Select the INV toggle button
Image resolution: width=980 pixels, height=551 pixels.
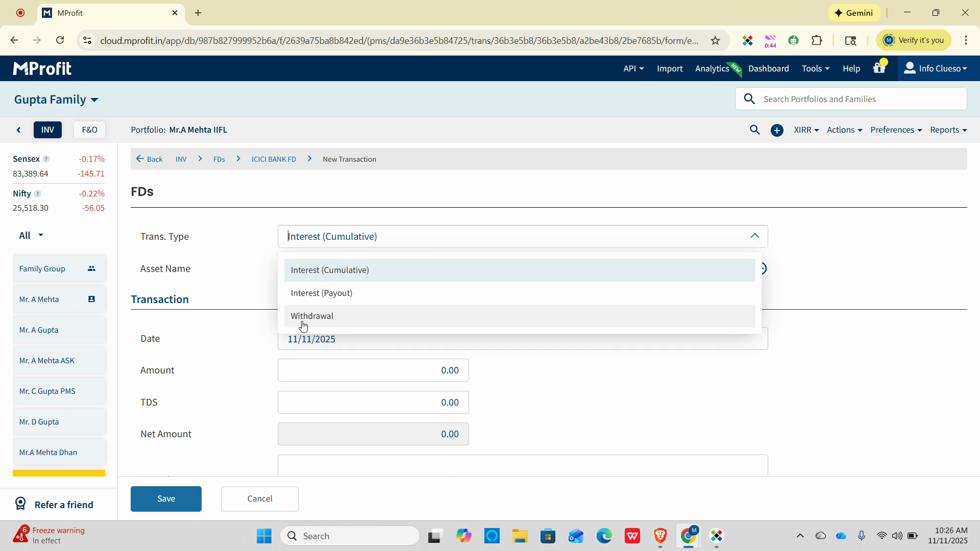47,130
